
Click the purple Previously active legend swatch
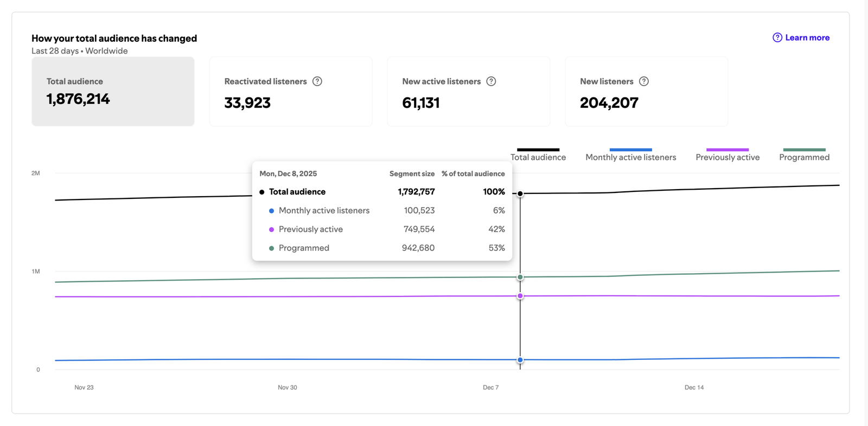[x=727, y=150]
